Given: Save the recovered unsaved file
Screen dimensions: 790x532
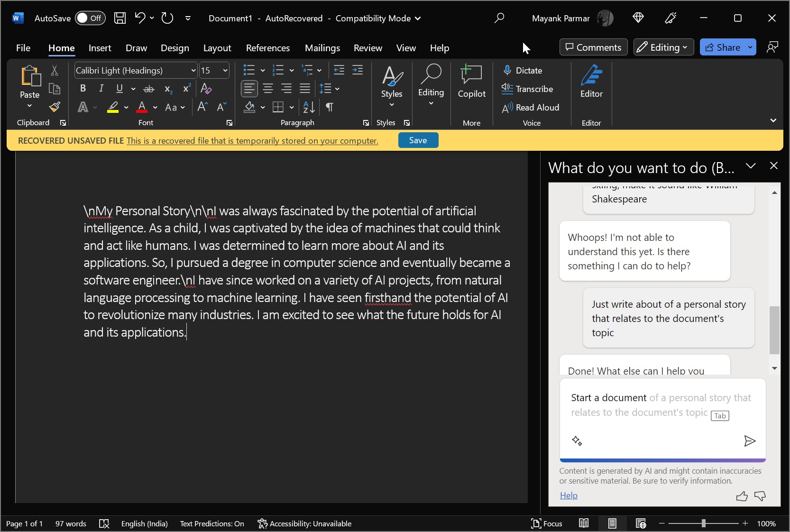Looking at the screenshot, I should pyautogui.click(x=418, y=140).
